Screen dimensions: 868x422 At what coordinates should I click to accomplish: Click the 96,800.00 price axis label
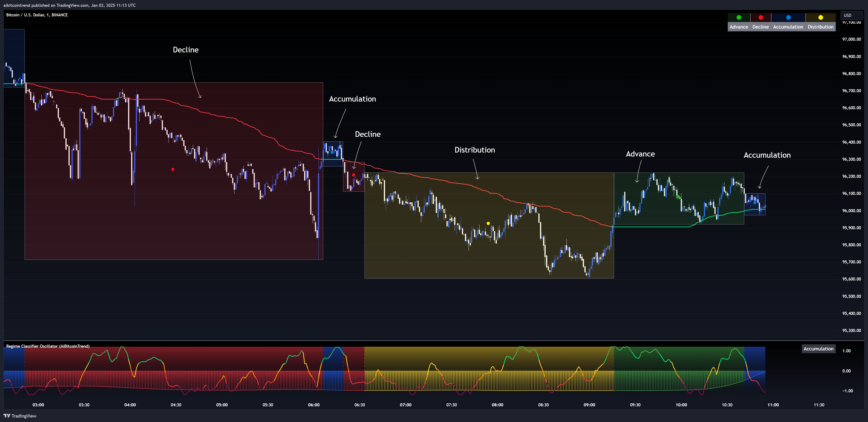pyautogui.click(x=851, y=73)
